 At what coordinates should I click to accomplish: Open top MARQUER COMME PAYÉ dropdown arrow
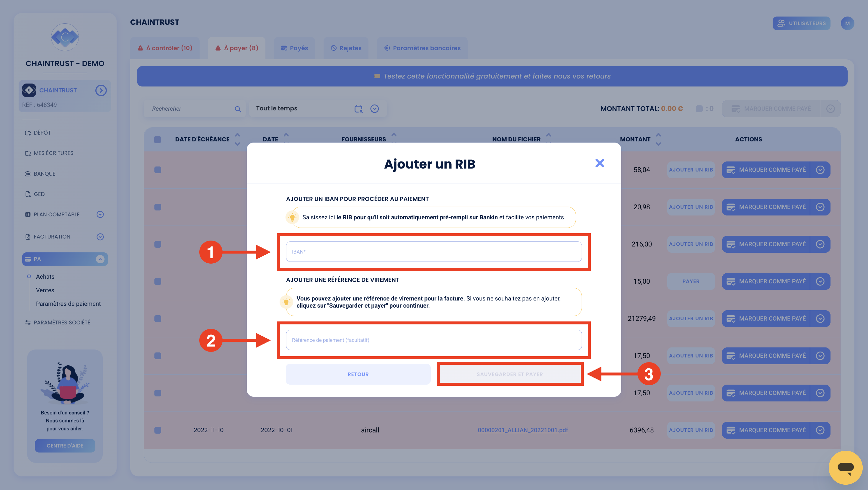[830, 109]
